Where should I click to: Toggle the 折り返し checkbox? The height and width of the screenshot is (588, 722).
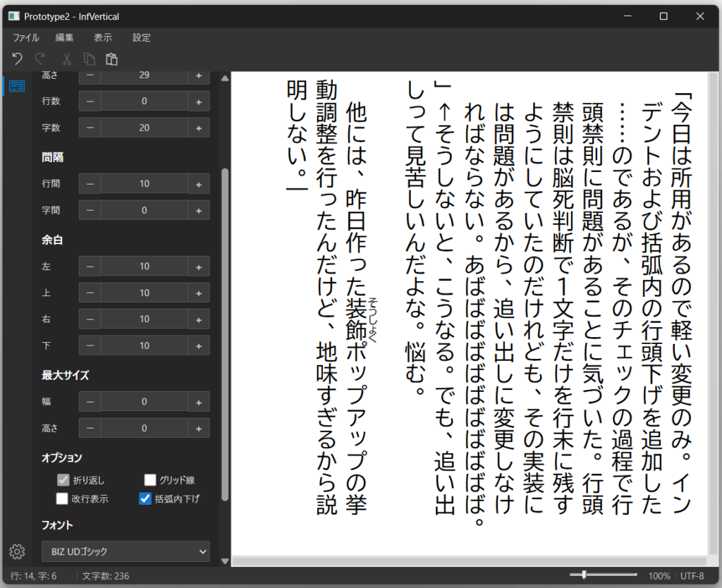click(x=63, y=480)
